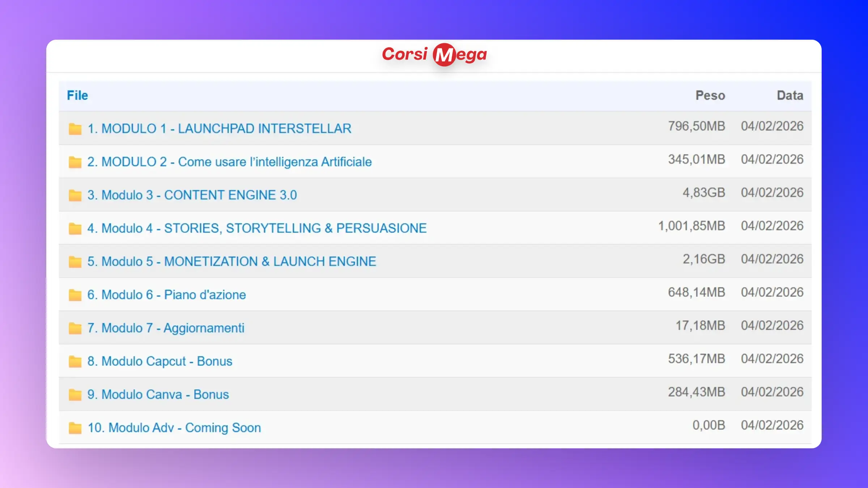Sort by Data column header
868x488 pixels.
pos(790,95)
